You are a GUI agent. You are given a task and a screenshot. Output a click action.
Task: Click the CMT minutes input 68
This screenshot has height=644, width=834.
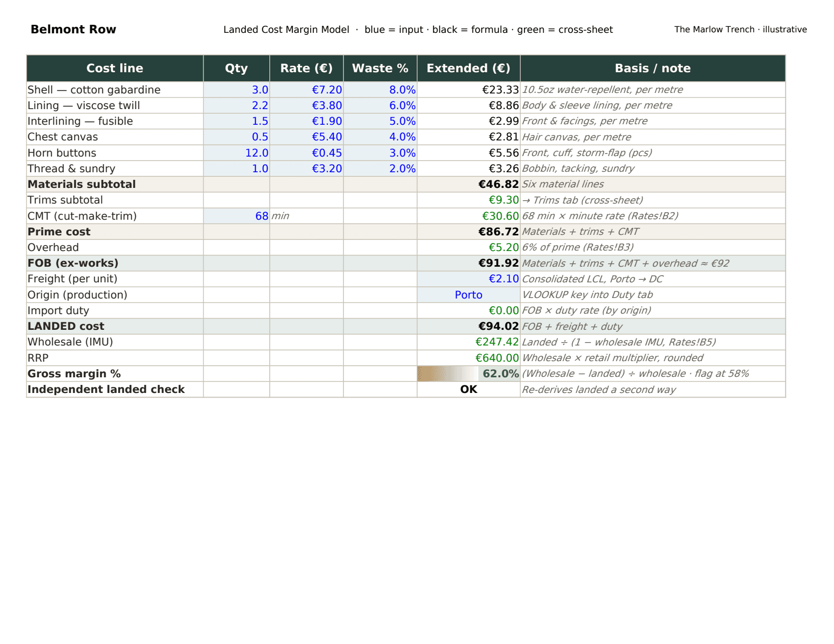coord(236,216)
